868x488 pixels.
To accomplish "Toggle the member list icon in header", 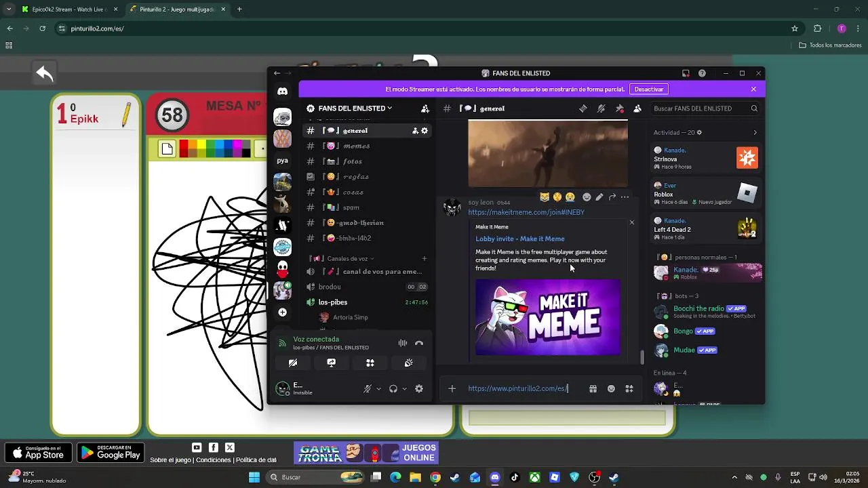I will tap(637, 108).
